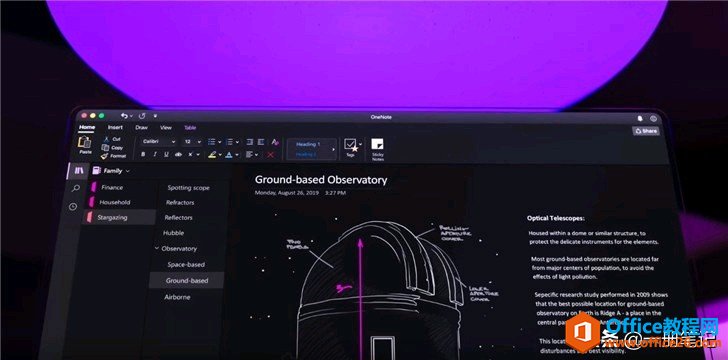The height and width of the screenshot is (360, 728).
Task: Toggle underline formatting
Action: (x=166, y=154)
